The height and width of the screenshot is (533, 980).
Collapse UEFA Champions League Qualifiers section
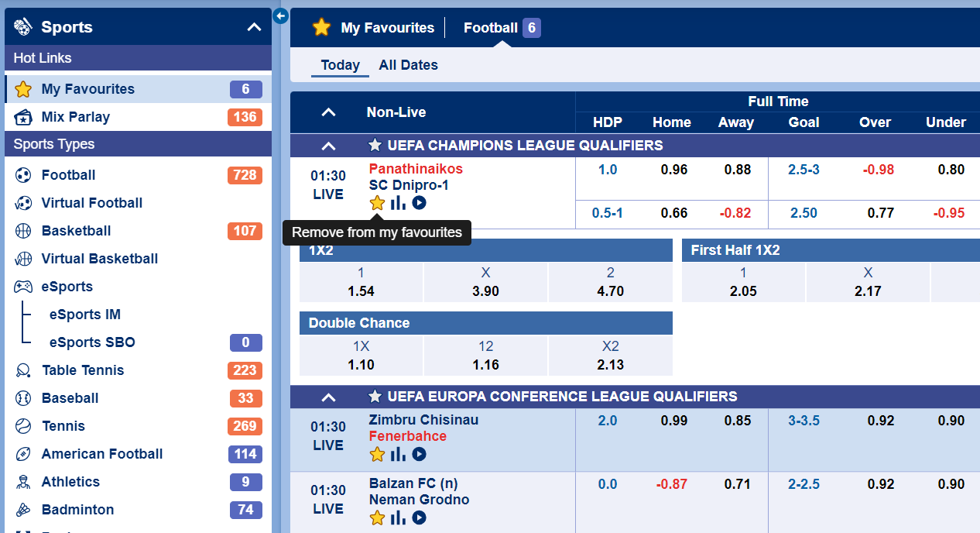pos(328,146)
